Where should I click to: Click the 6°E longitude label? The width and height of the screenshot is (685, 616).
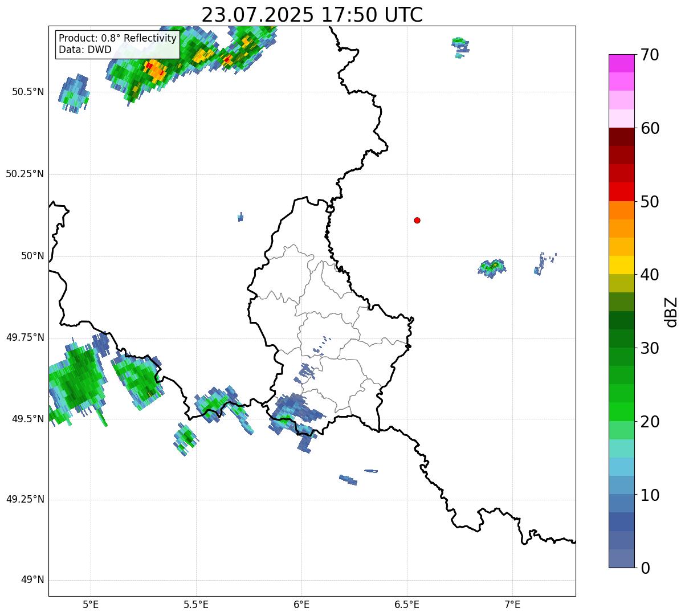pyautogui.click(x=301, y=604)
